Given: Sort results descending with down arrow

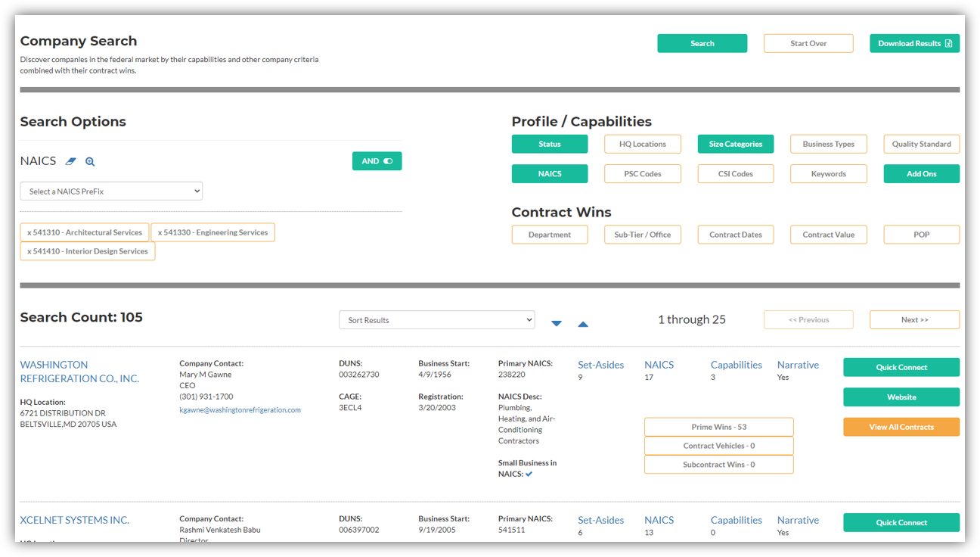Looking at the screenshot, I should tap(557, 324).
